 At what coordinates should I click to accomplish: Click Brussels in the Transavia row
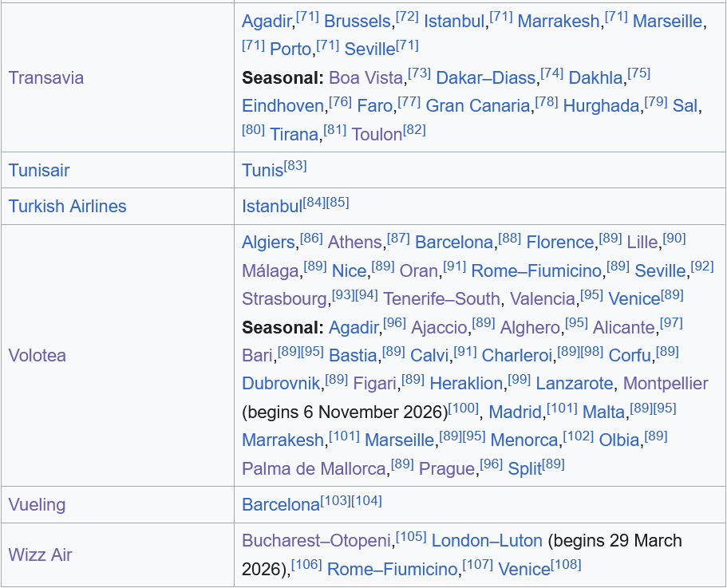coord(358,21)
